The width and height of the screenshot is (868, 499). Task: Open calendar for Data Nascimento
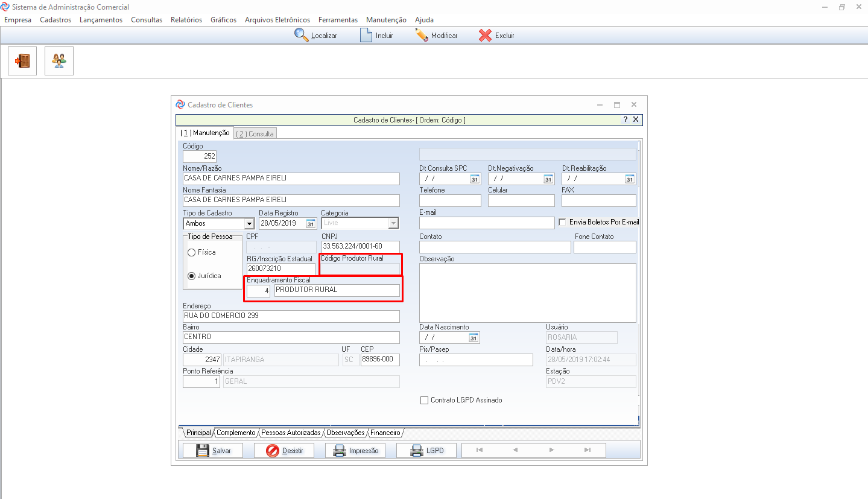474,337
